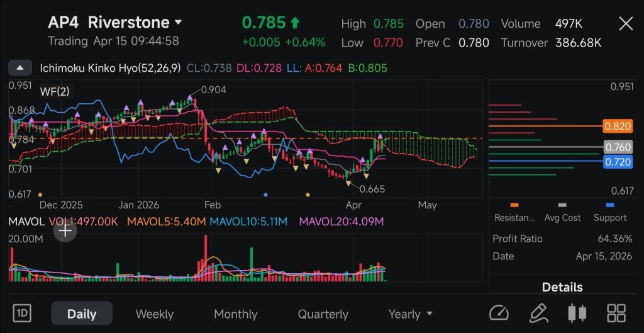Tap the 0.904 high price marker
The image size is (644, 333).
pos(214,90)
